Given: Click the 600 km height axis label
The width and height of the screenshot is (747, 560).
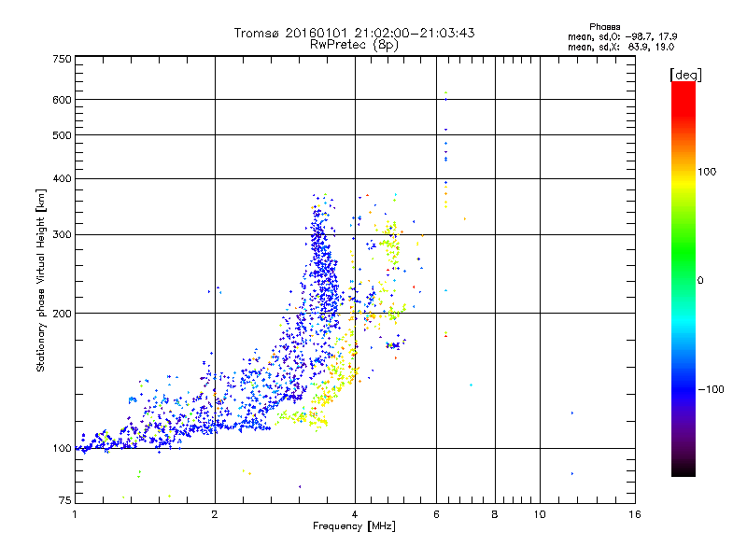Looking at the screenshot, I should coord(62,100).
